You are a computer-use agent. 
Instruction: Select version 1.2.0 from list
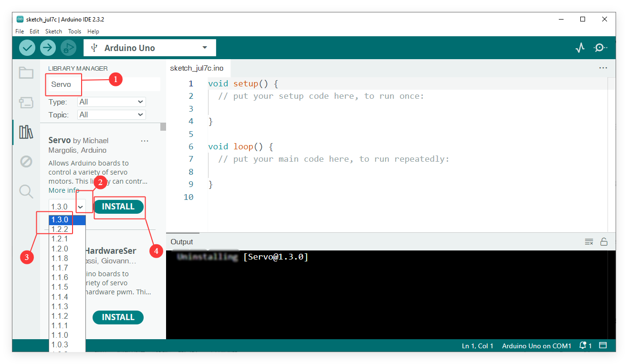[67, 249]
